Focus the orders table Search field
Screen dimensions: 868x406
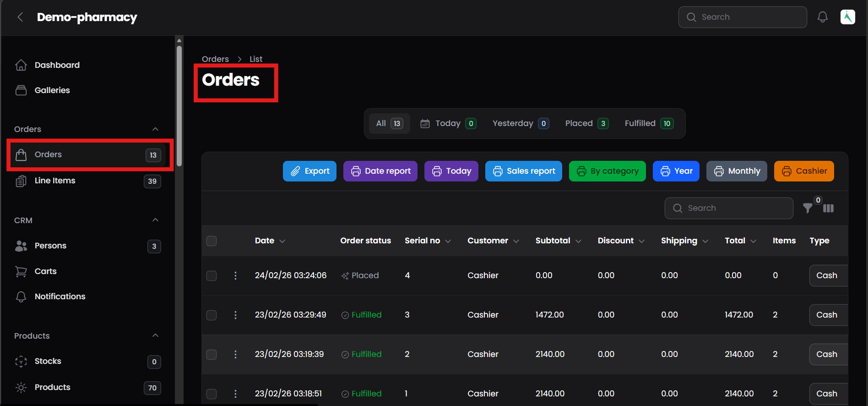729,208
